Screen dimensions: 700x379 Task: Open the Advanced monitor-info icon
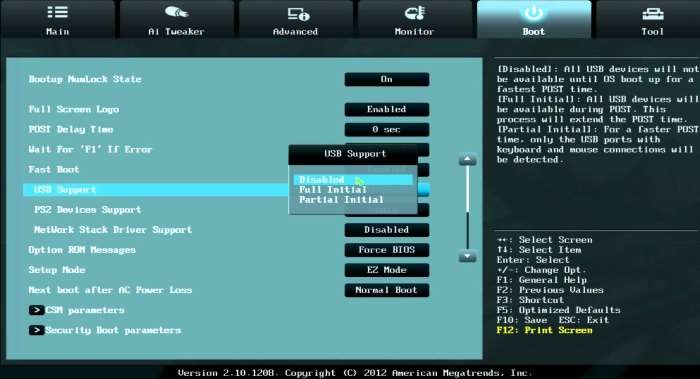[298, 13]
